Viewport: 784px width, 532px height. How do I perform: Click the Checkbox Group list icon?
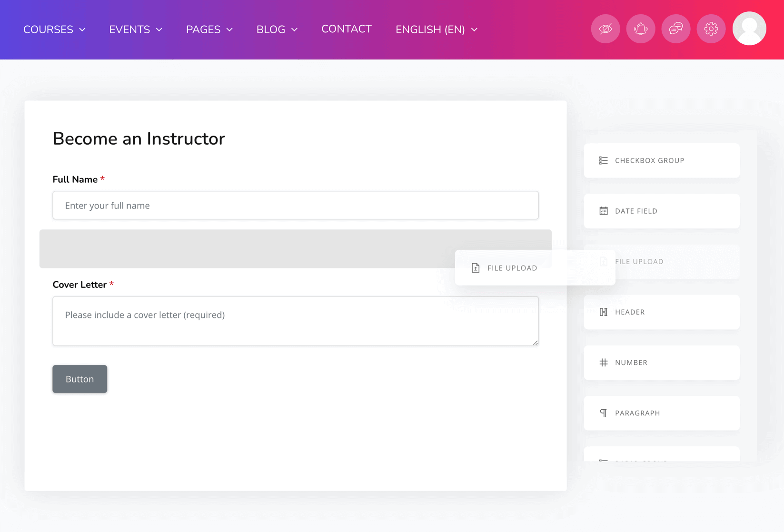pos(603,161)
